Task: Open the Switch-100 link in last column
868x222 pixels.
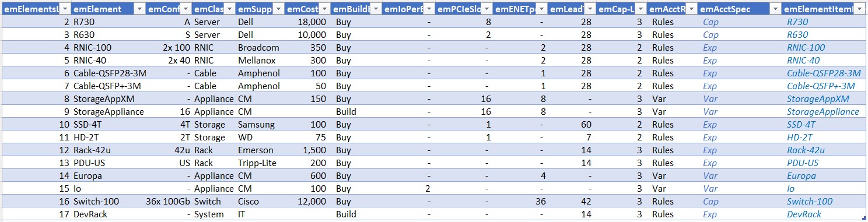Action: [x=810, y=202]
